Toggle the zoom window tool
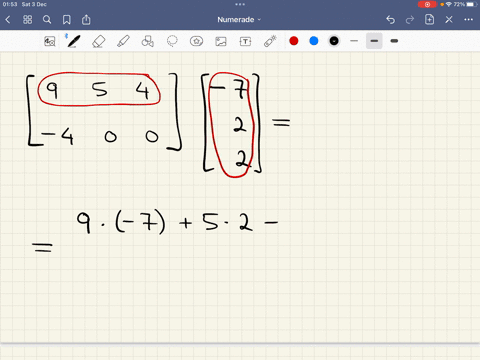The height and width of the screenshot is (360, 480). click(50, 41)
